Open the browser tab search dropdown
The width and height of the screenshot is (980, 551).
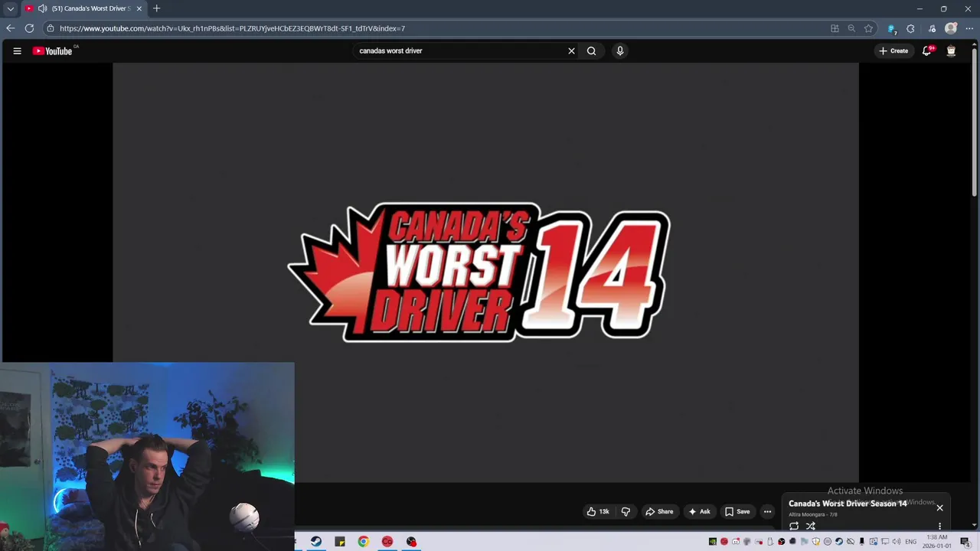(10, 8)
